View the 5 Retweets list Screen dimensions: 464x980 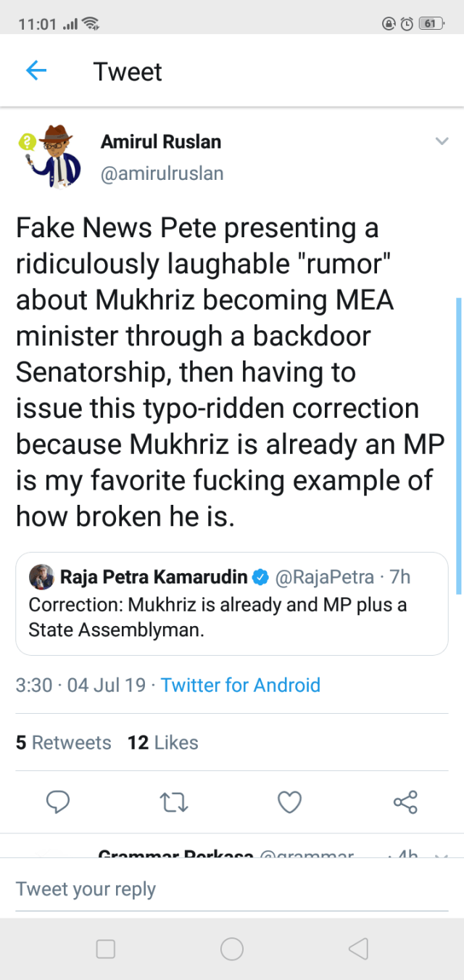[x=64, y=742]
